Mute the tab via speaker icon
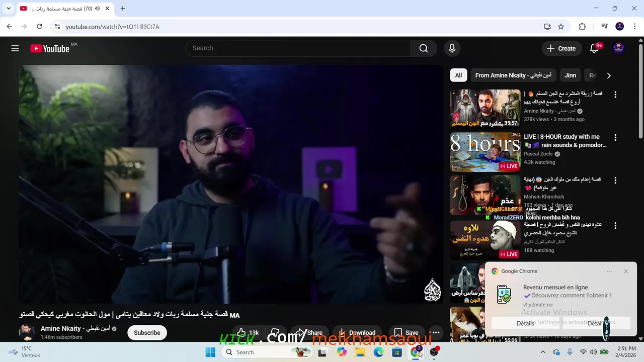 [x=97, y=9]
